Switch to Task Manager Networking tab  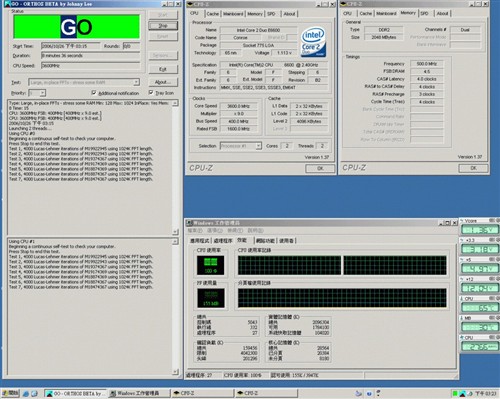click(265, 241)
